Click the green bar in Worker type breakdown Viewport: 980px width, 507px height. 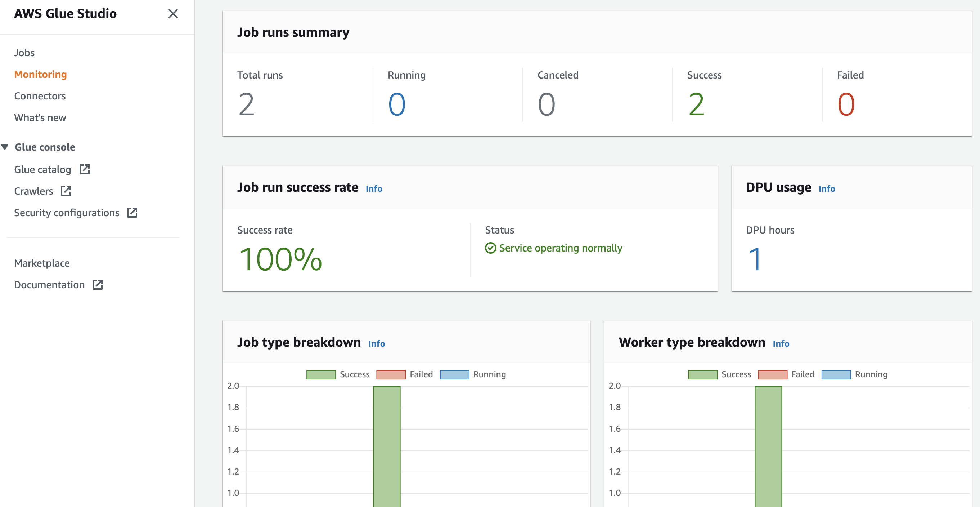pos(768,446)
